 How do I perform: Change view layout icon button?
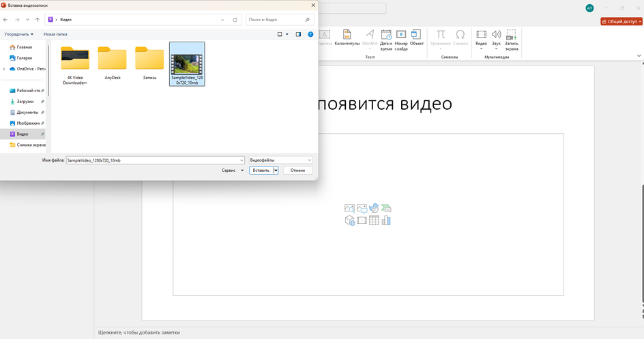tap(280, 34)
